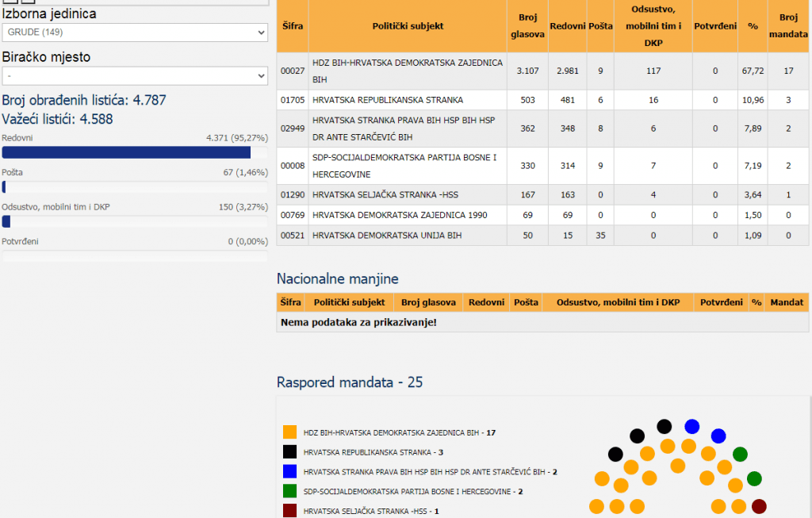Click the maroon seat dot in mandate chart
Viewport: 812px width, 518px height.
[x=759, y=506]
